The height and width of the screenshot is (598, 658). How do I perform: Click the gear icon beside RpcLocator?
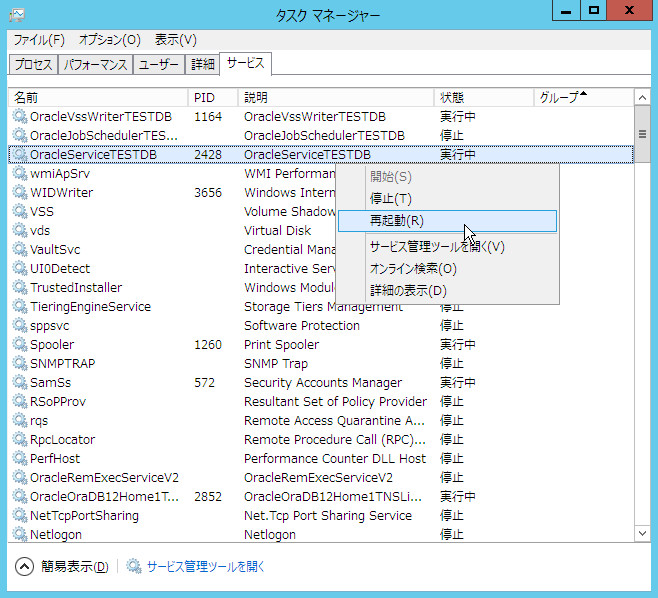pyautogui.click(x=20, y=439)
